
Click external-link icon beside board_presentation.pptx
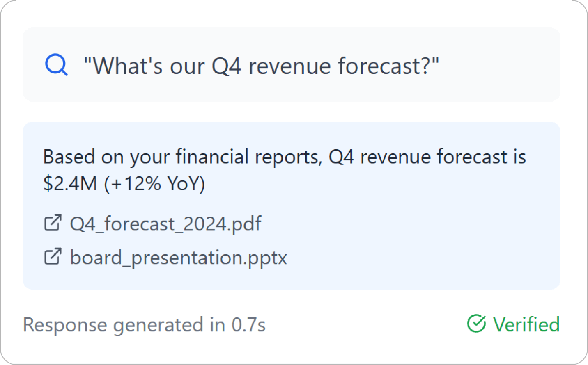click(x=53, y=257)
